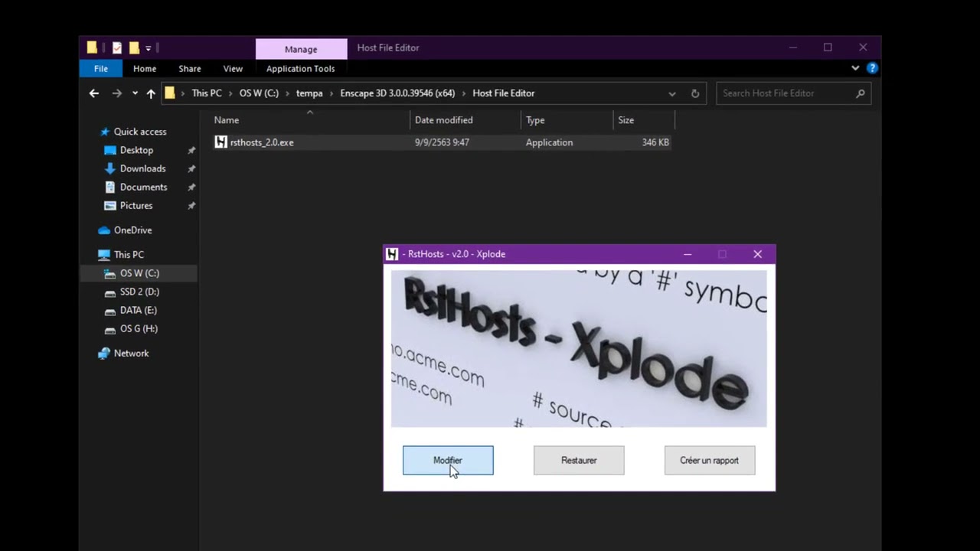The image size is (980, 551).
Task: Refresh the Host File Editor folder
Action: click(x=695, y=93)
